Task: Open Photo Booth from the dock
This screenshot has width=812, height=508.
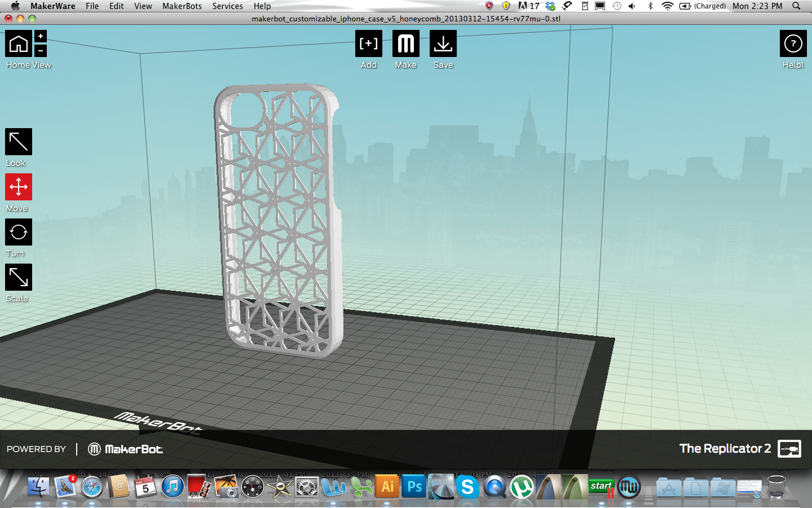Action: tap(199, 487)
